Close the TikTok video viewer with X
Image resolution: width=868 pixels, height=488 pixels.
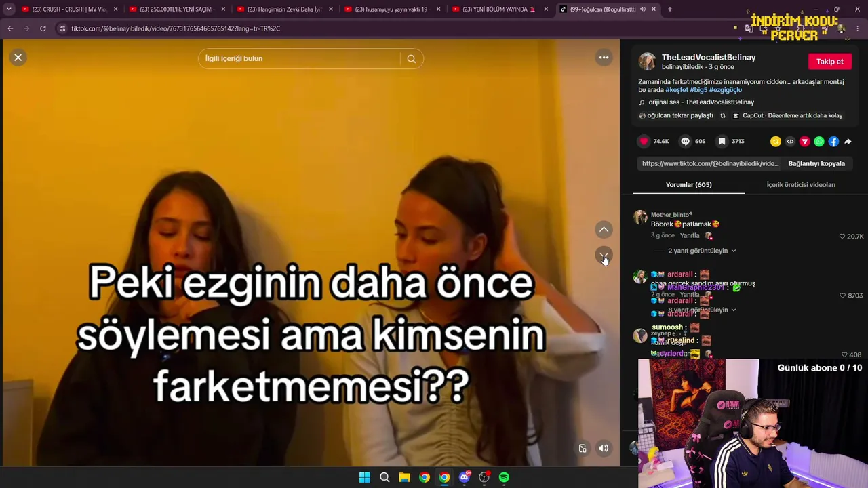click(18, 58)
